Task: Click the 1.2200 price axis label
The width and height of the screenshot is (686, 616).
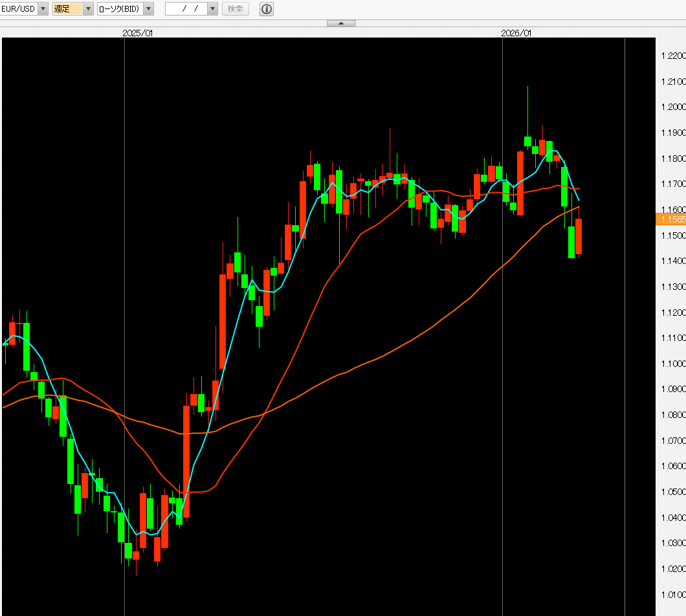Action: coord(673,56)
